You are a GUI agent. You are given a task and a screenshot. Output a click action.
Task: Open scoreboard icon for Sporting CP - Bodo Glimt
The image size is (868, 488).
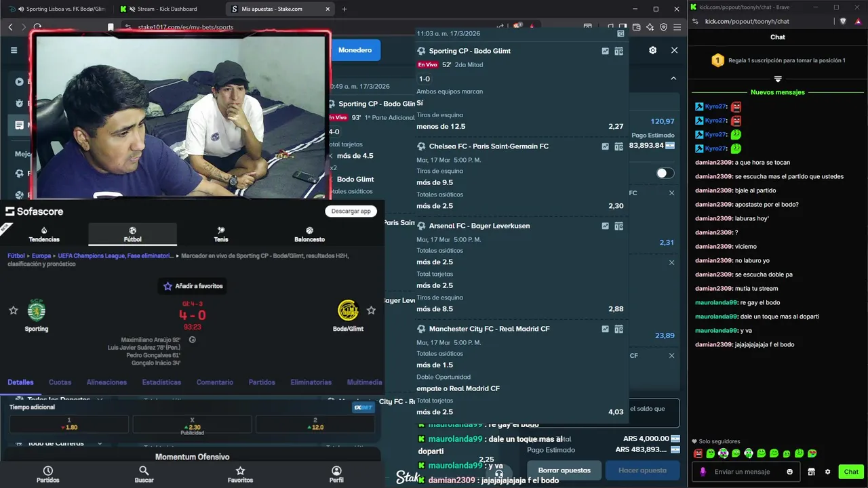[x=618, y=51]
